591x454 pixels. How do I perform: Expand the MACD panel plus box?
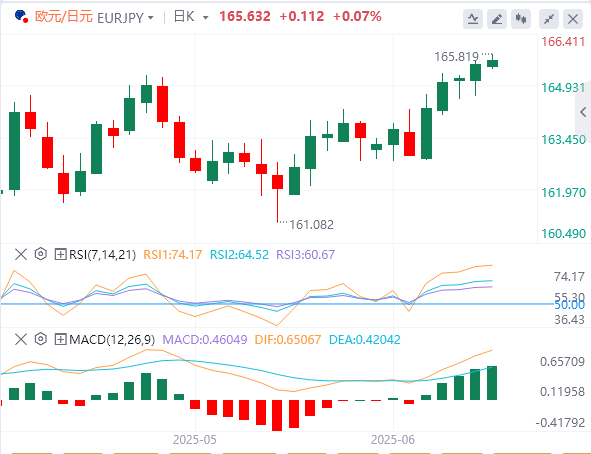point(60,339)
